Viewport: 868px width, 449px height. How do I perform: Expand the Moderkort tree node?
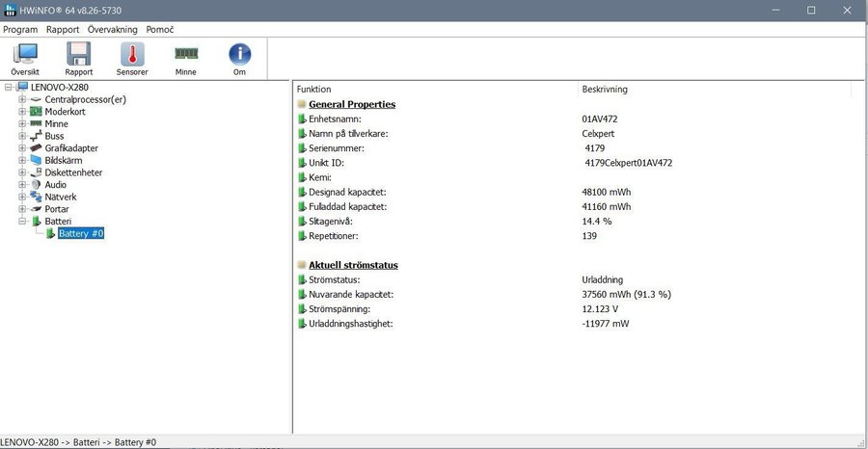22,112
